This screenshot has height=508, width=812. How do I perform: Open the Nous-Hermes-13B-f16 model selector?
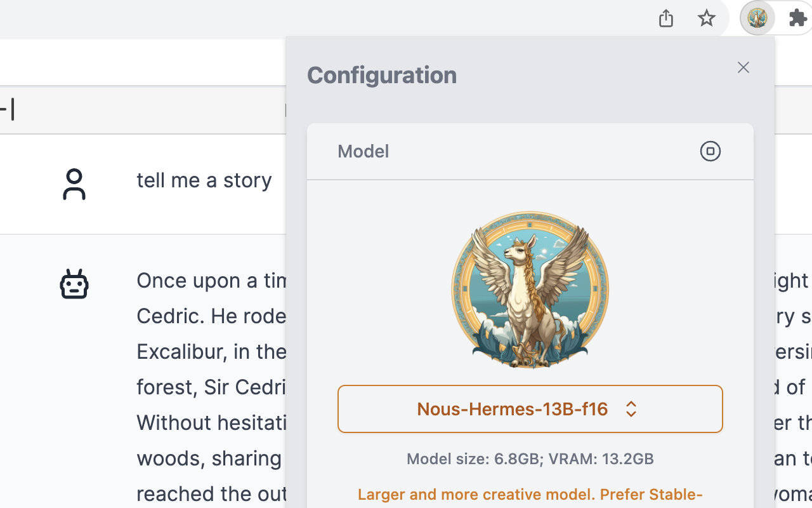(x=512, y=409)
